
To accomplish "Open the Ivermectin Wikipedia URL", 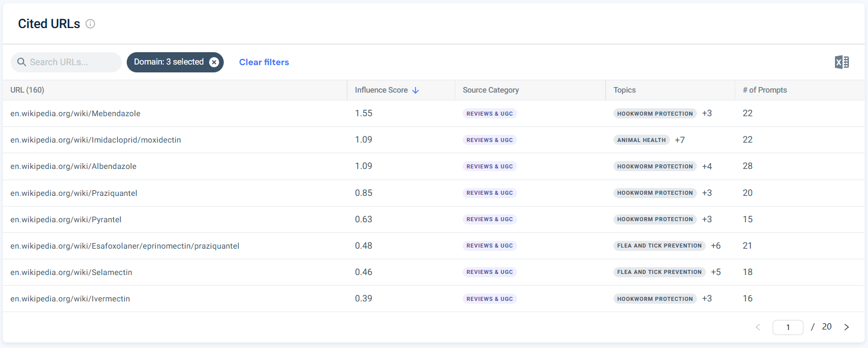I will [70, 299].
